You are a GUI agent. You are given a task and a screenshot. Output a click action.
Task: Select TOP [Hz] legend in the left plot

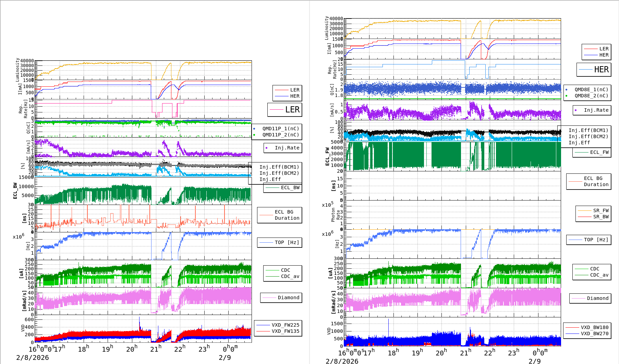280,242
